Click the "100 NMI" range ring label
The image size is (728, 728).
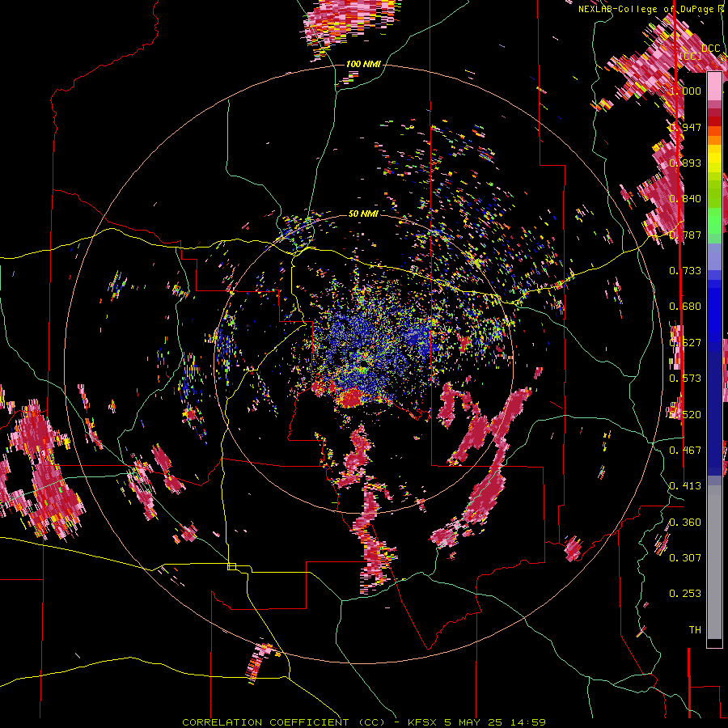363,64
